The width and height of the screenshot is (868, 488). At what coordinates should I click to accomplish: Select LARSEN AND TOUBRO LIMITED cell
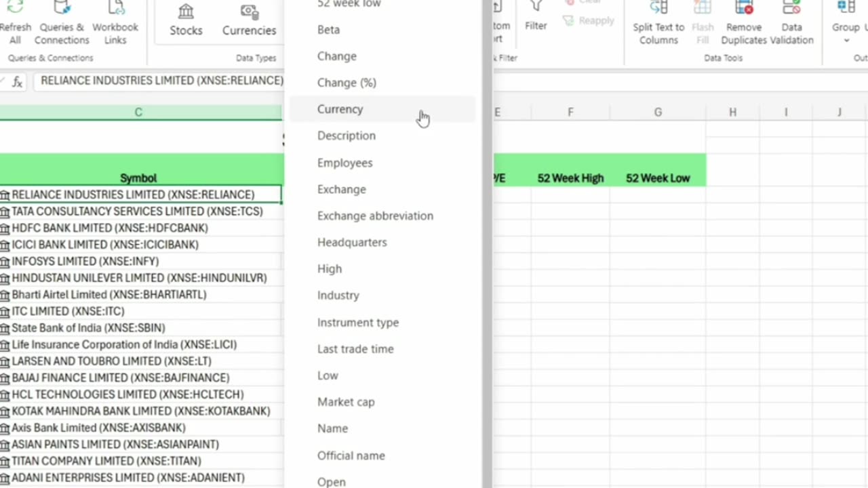(x=140, y=361)
